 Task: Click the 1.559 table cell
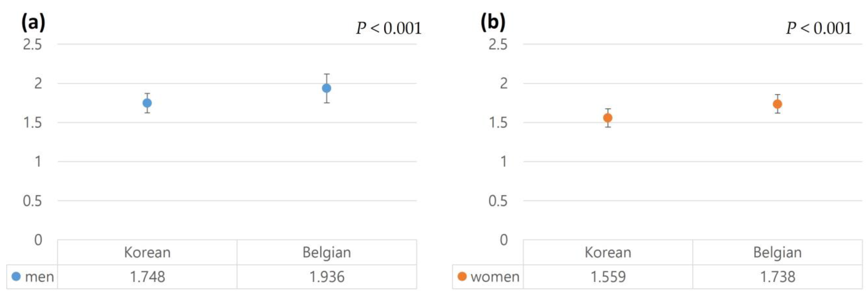point(608,277)
